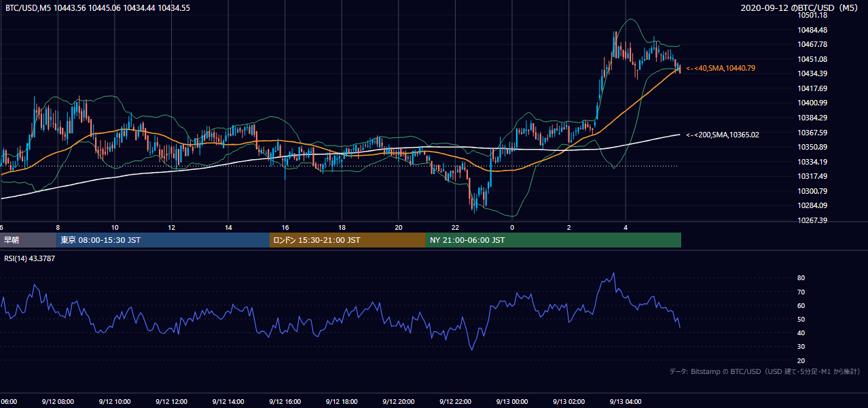Click the data source note mentioning Bitstamp
Viewport: 868px width, 408px height.
coord(765,371)
